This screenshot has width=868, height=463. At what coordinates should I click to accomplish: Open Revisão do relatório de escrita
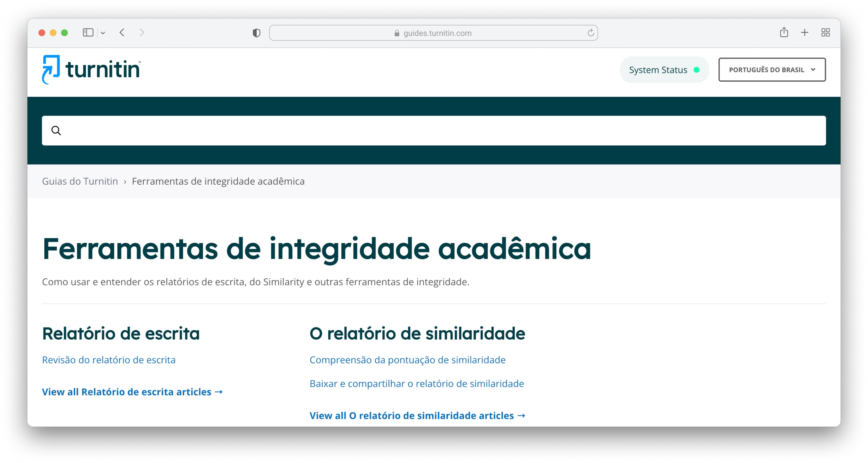(108, 360)
